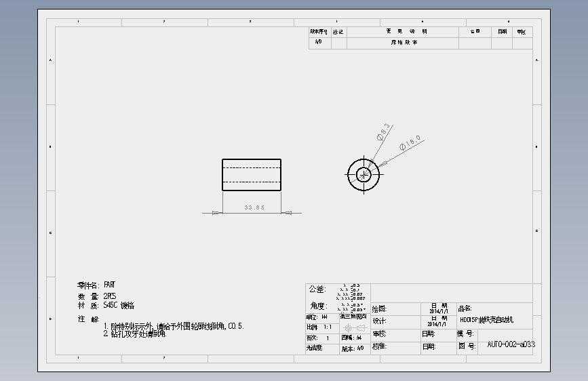Image resolution: width=588 pixels, height=381 pixels.
Task: Click the 日期: label beside 审核
Action: tap(429, 334)
